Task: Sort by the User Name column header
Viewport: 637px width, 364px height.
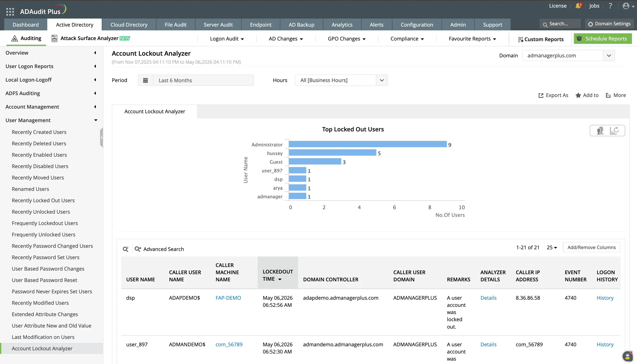Action: click(x=141, y=279)
